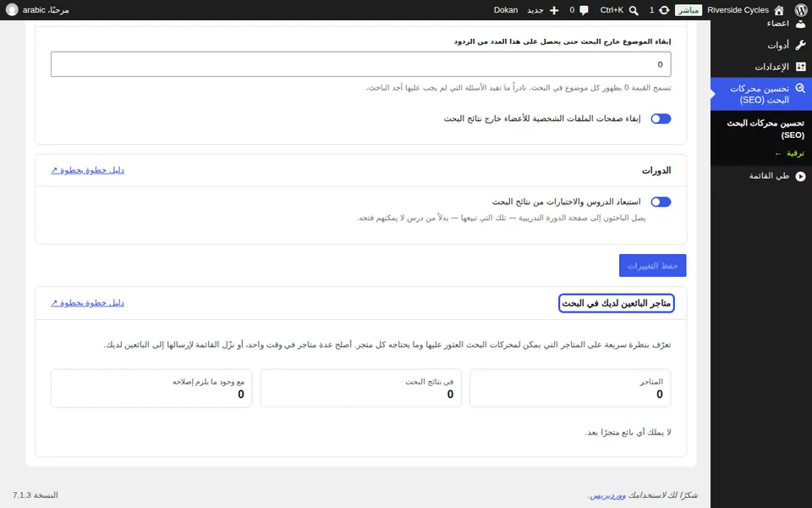Open أدوات tools wrench icon
Image resolution: width=812 pixels, height=508 pixels.
[x=801, y=45]
